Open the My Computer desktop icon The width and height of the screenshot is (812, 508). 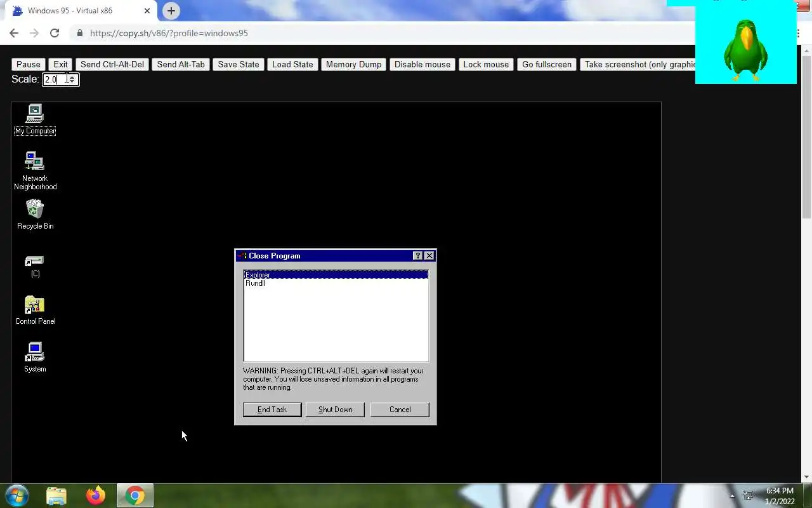[x=35, y=119]
